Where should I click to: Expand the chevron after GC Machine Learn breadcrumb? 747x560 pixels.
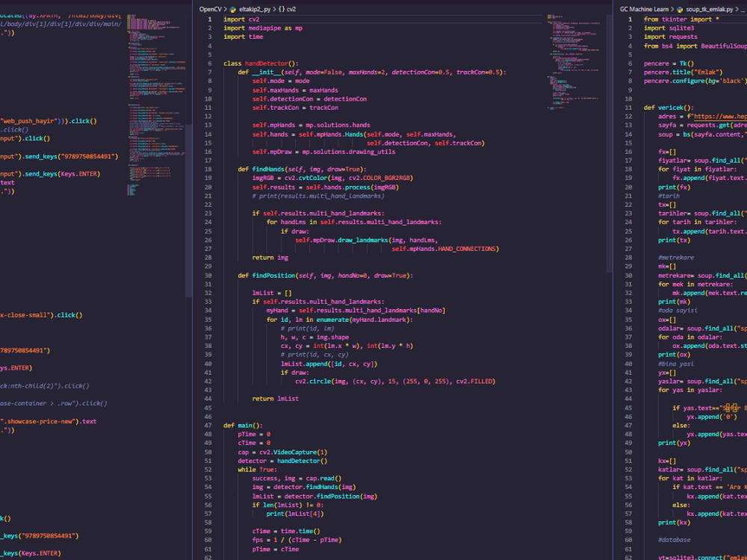672,9
